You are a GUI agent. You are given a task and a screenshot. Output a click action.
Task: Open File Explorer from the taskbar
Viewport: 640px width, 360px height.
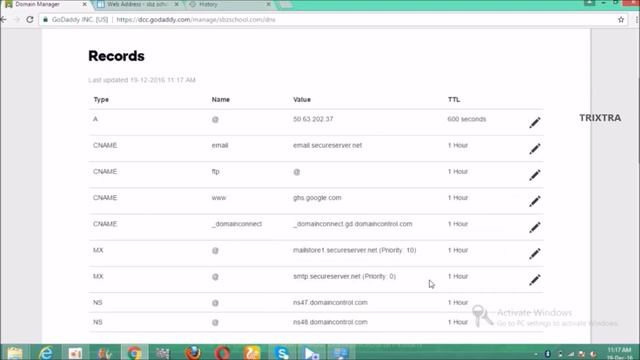(15, 353)
